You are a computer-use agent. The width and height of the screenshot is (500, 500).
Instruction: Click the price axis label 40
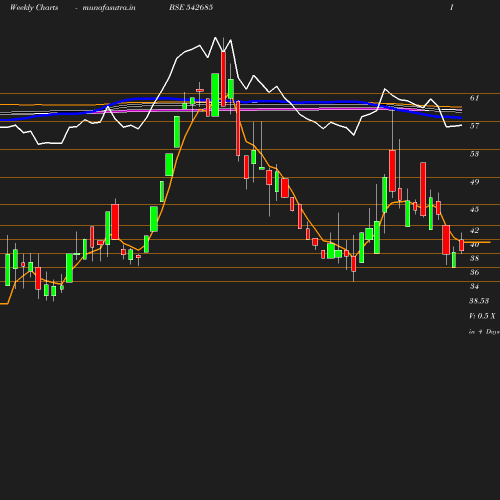(474, 244)
